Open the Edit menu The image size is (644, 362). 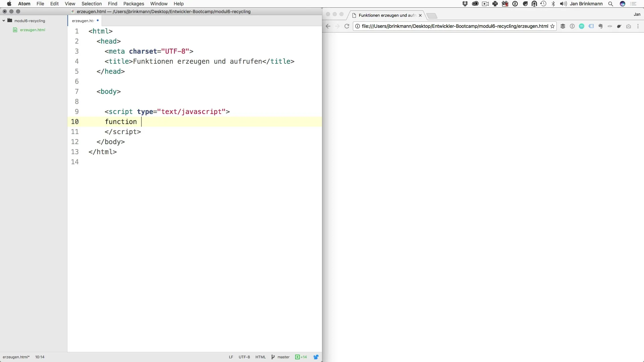click(x=54, y=4)
